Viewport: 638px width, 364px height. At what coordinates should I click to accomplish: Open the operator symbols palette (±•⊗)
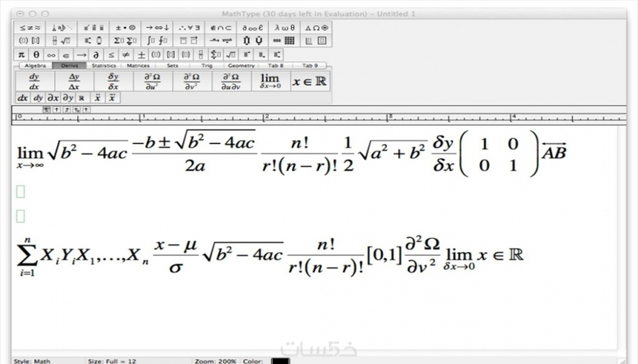click(x=125, y=28)
